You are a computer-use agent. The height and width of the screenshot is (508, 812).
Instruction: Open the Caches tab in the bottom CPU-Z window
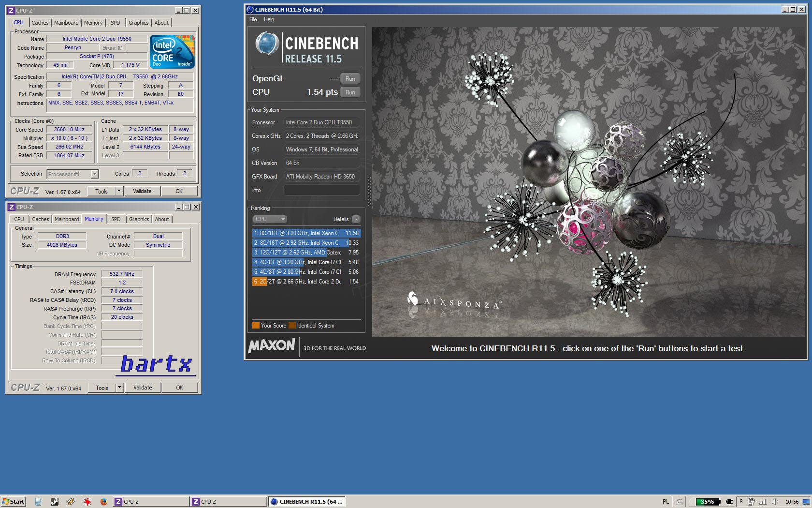click(x=41, y=219)
